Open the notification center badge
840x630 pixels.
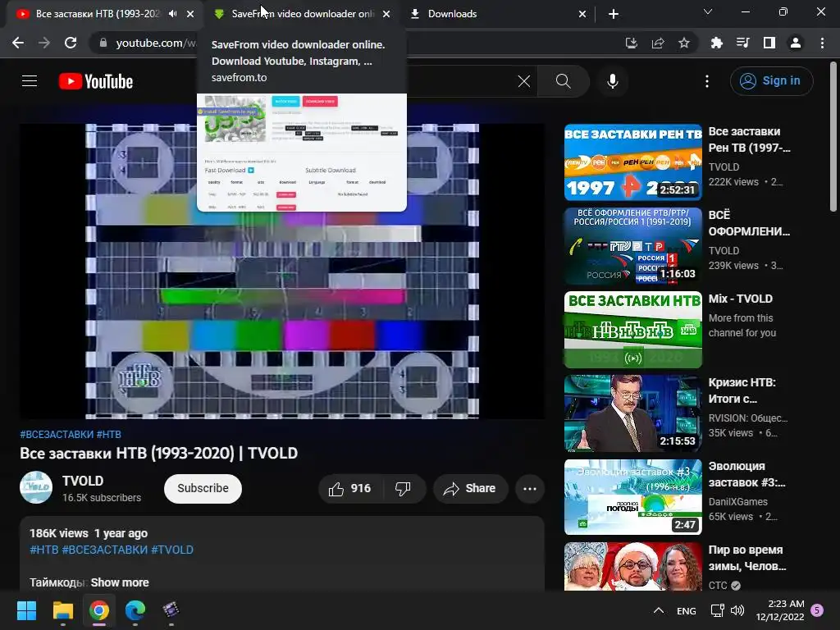coord(818,610)
